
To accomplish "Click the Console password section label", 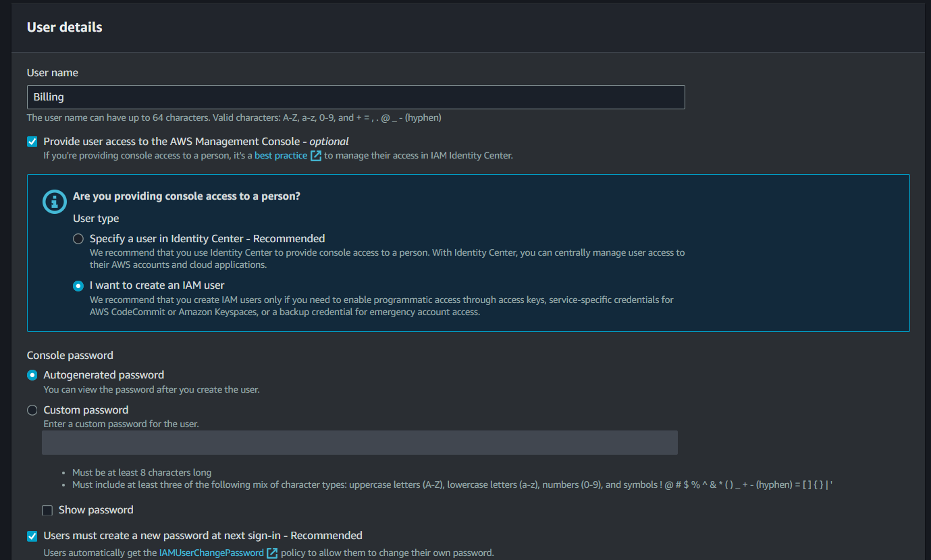I will 70,356.
